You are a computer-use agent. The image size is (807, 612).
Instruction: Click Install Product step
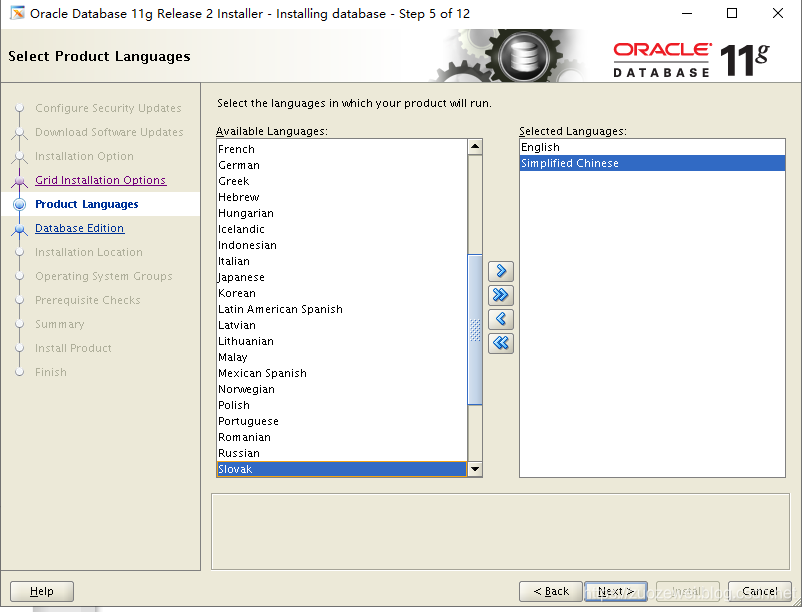73,348
